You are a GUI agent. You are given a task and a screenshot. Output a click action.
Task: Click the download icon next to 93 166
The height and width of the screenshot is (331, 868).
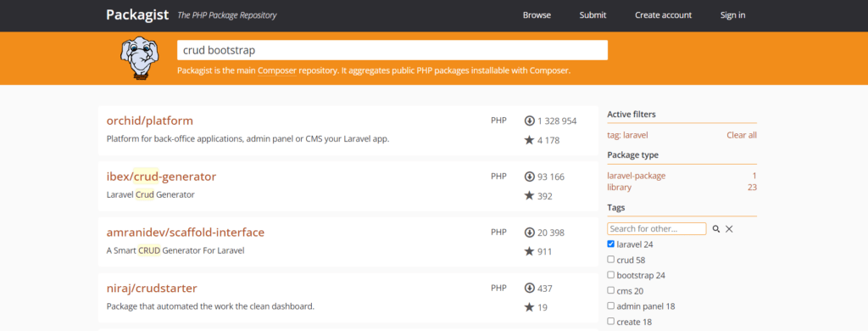pyautogui.click(x=529, y=177)
